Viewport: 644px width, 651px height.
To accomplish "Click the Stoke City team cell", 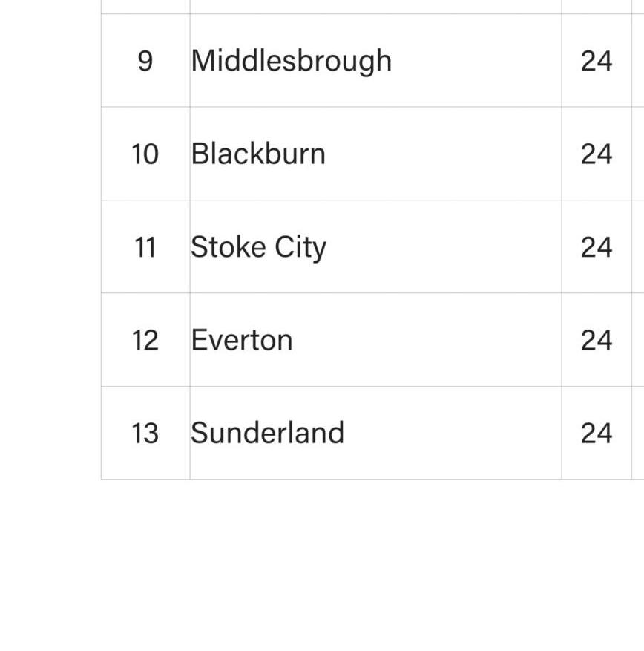I will pos(258,247).
